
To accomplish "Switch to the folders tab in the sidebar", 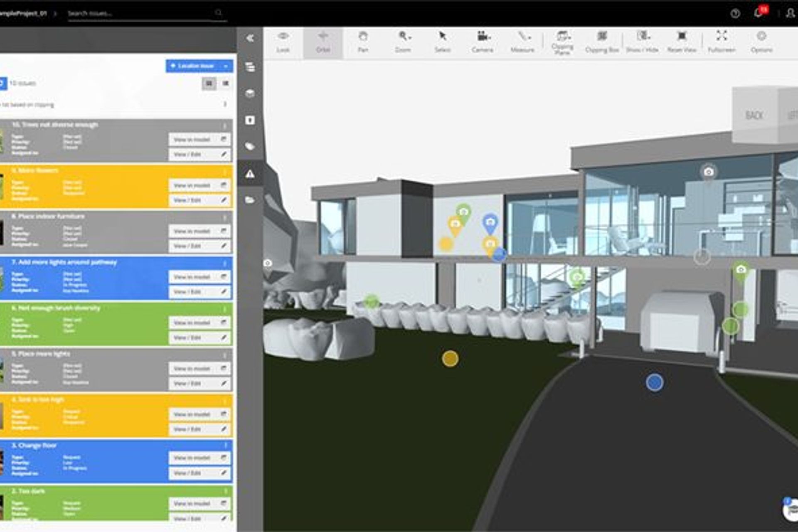I will click(250, 199).
